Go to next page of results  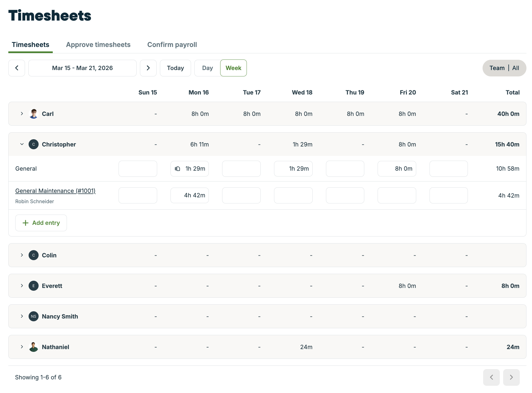pyautogui.click(x=511, y=377)
